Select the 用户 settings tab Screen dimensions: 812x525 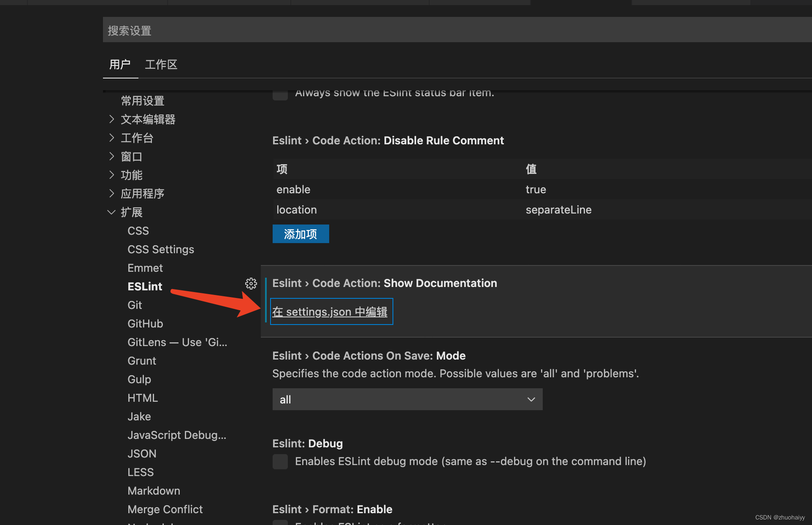coord(120,65)
